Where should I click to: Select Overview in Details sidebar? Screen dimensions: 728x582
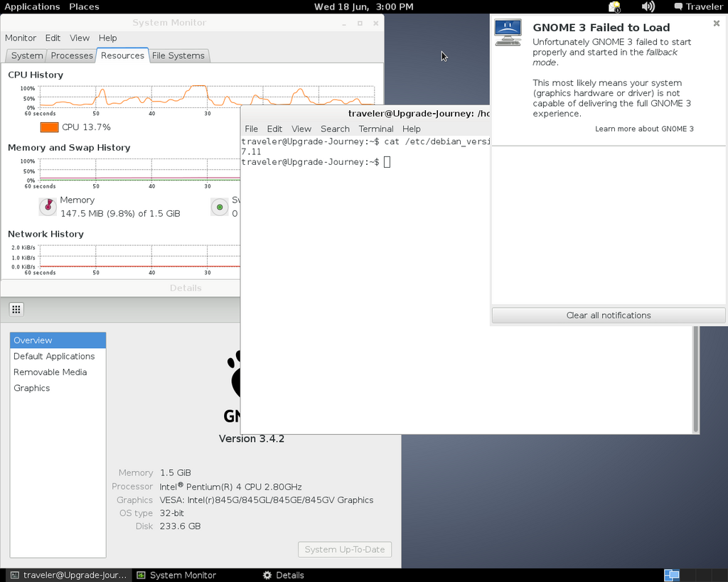(58, 340)
